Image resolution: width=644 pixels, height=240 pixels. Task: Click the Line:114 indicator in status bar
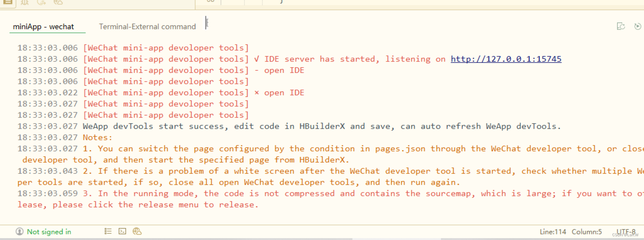click(553, 232)
